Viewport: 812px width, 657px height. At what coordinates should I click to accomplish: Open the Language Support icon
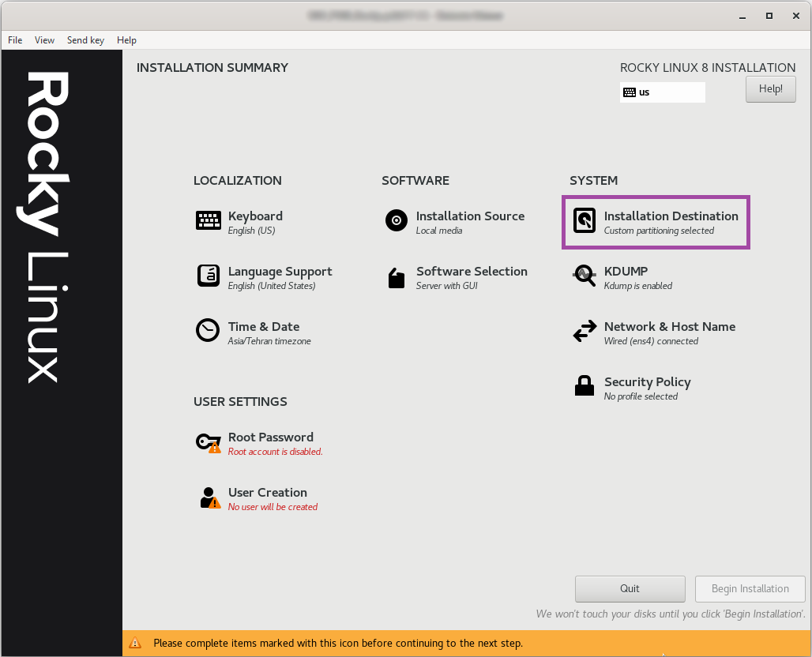coord(209,276)
